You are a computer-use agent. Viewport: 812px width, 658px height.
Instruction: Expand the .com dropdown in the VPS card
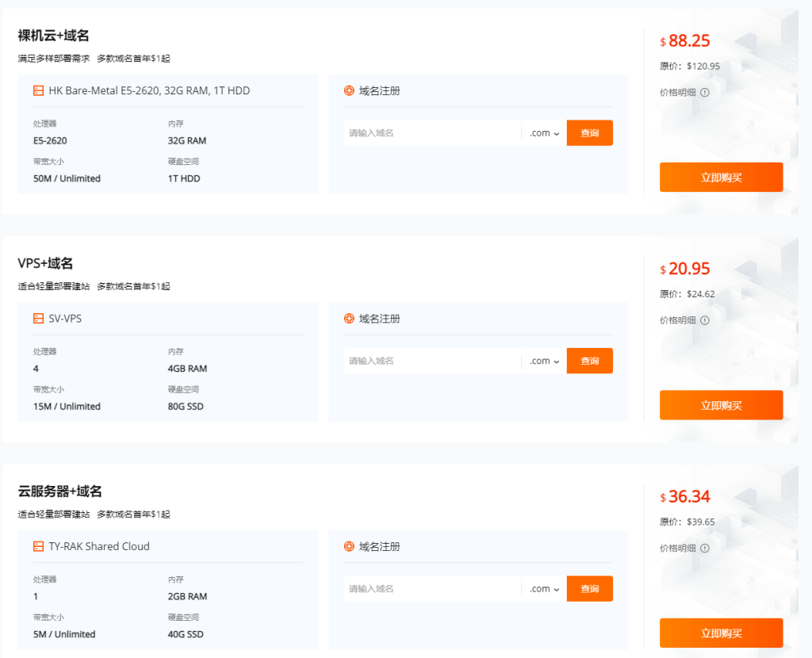[x=545, y=361]
